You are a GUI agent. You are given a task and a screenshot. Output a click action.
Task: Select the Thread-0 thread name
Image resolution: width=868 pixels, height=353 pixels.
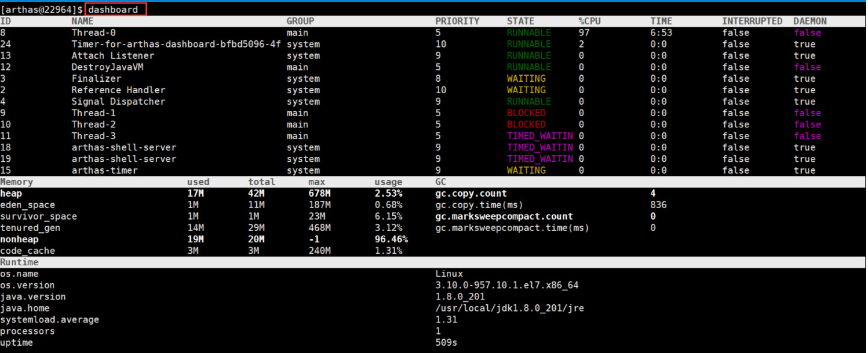94,32
